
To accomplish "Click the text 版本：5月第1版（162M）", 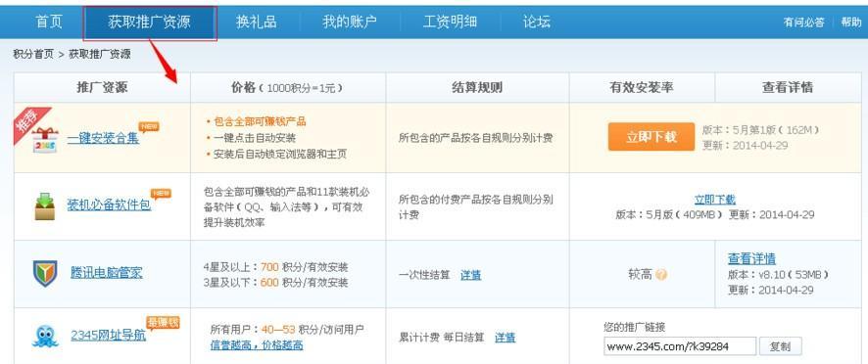I will [x=760, y=130].
